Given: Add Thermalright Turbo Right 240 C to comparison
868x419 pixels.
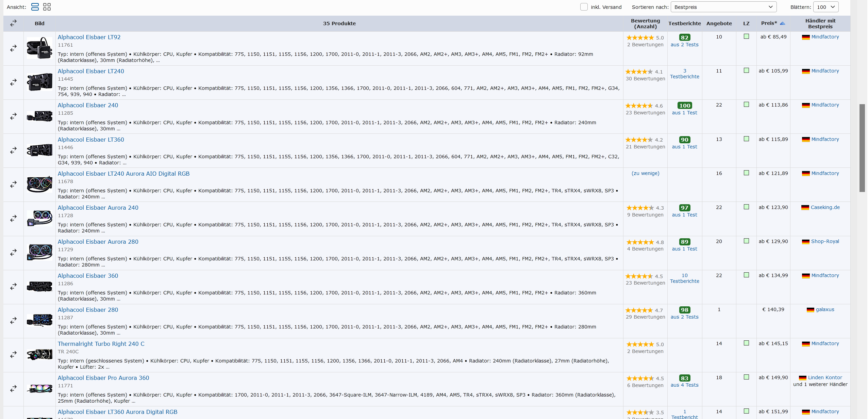Looking at the screenshot, I should pos(13,355).
